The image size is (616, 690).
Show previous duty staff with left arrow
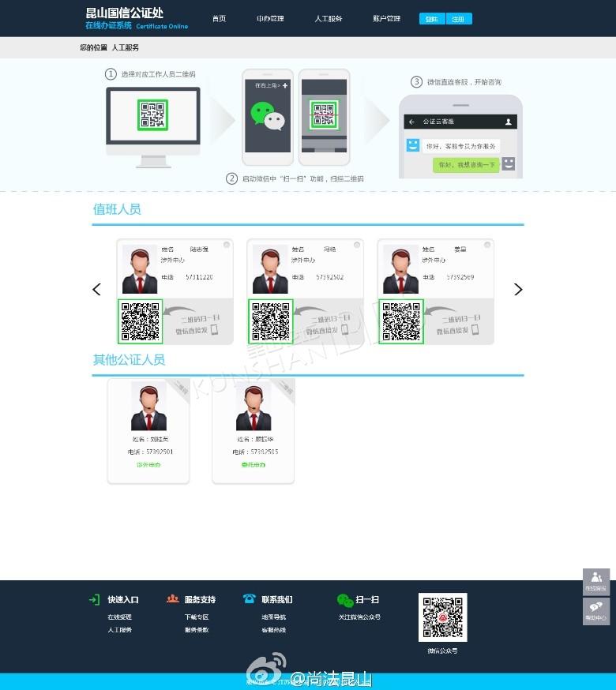click(x=97, y=289)
